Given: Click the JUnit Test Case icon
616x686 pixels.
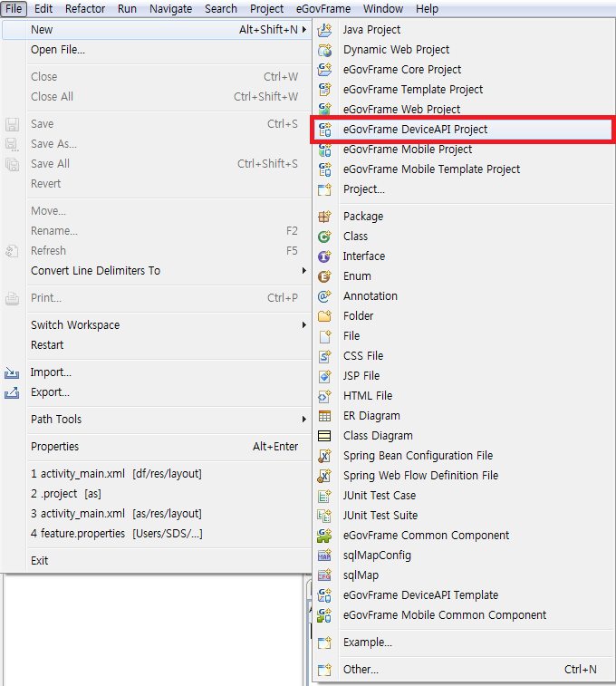Looking at the screenshot, I should tap(325, 496).
